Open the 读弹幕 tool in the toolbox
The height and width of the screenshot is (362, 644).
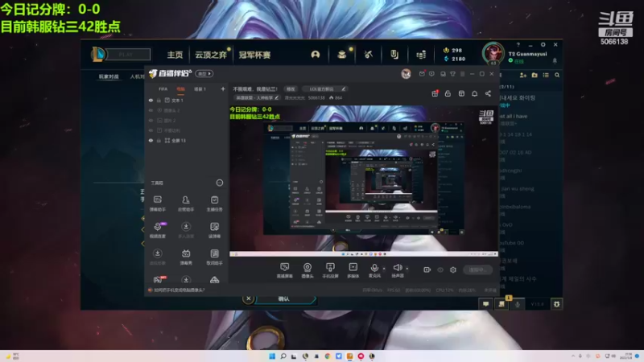pyautogui.click(x=214, y=230)
